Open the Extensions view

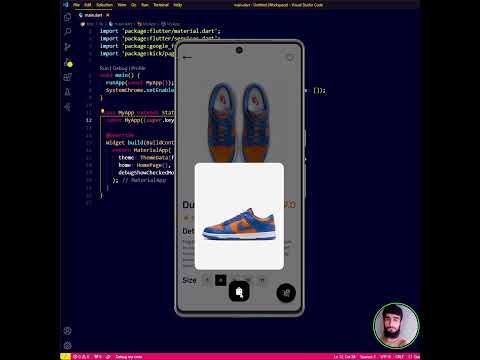pos(67,77)
